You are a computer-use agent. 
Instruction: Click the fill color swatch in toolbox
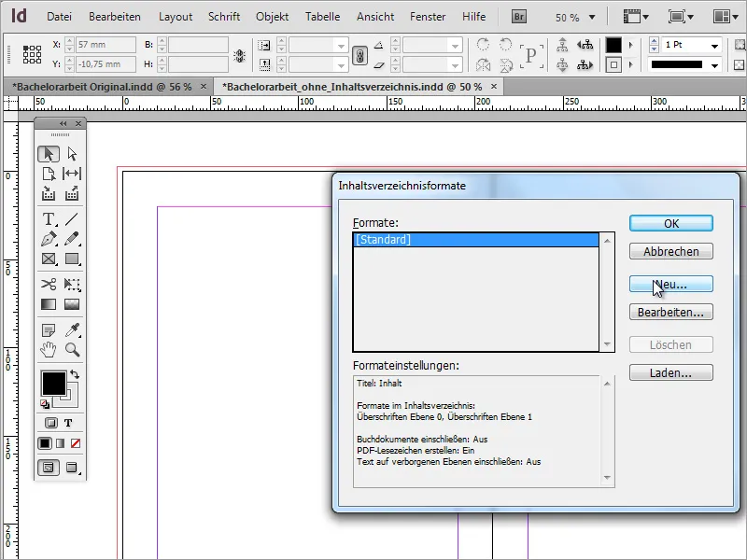coord(54,384)
